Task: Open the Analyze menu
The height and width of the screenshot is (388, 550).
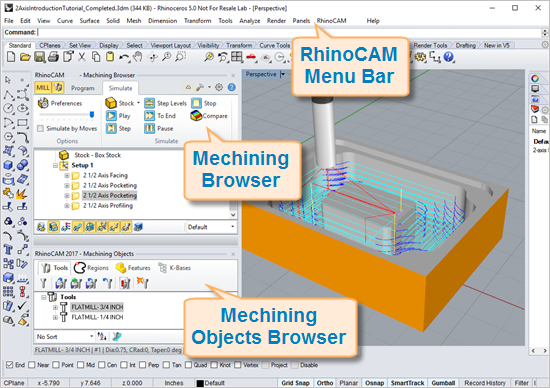Action: click(x=249, y=21)
